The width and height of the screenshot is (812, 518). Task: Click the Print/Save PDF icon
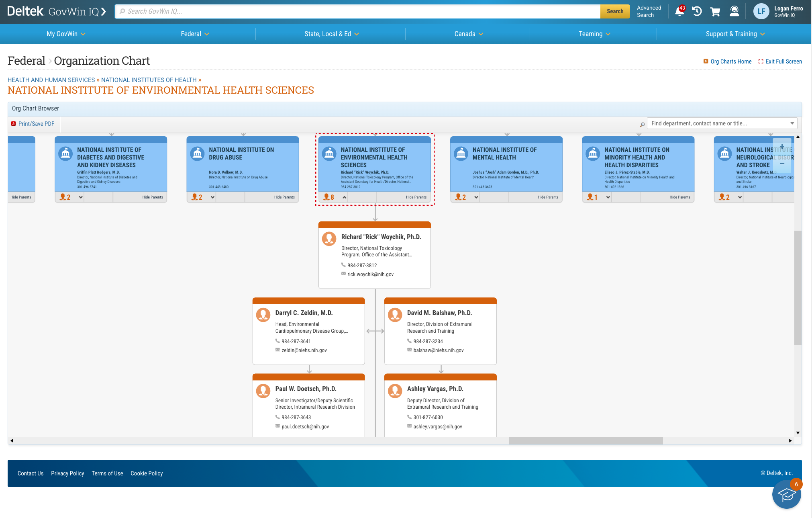pos(14,124)
